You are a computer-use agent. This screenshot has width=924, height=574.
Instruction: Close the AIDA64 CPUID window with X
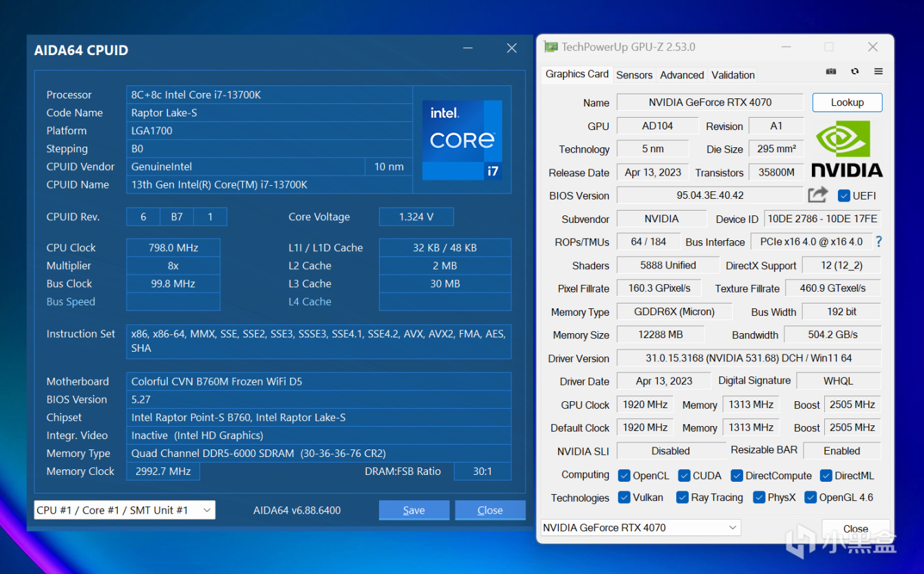point(511,48)
